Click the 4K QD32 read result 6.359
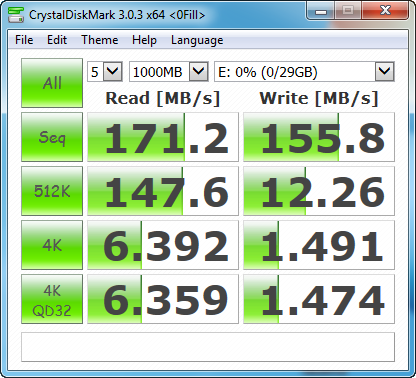The height and width of the screenshot is (378, 416). point(163,299)
